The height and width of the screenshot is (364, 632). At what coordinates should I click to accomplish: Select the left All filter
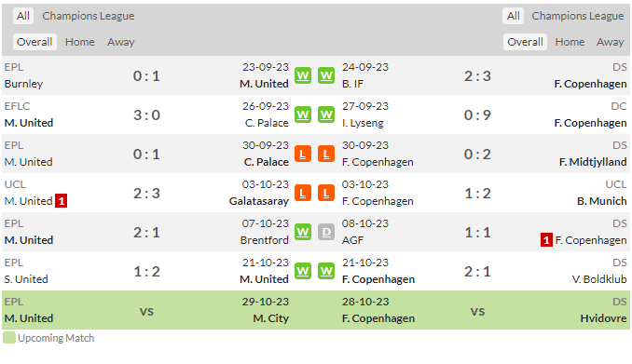click(23, 16)
